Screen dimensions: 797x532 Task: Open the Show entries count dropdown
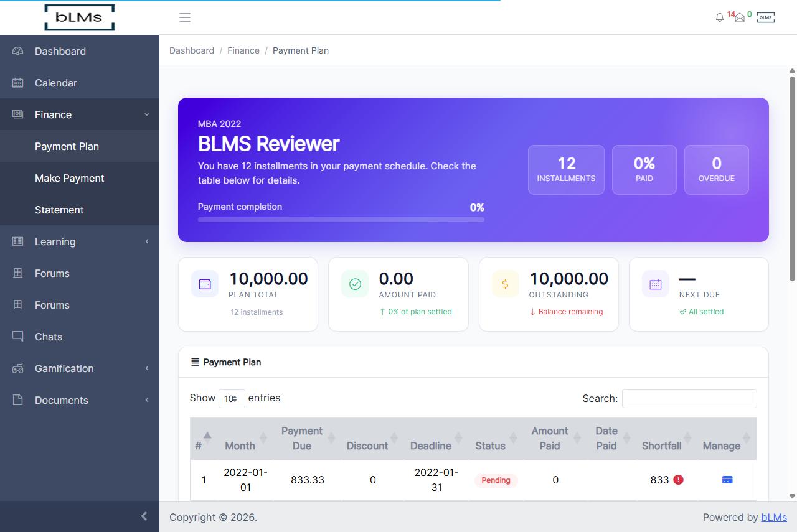[x=232, y=398]
